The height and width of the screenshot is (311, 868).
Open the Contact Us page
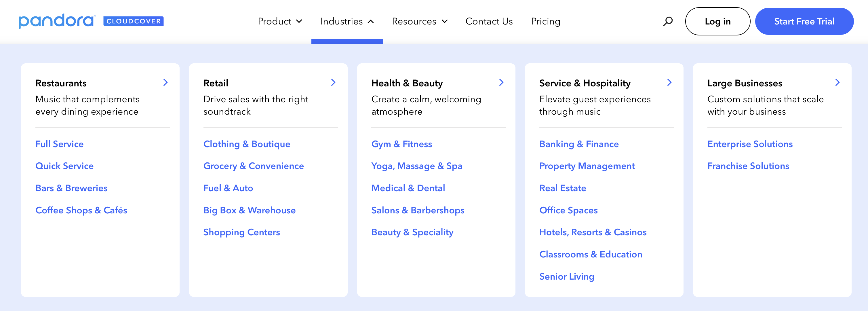(489, 21)
